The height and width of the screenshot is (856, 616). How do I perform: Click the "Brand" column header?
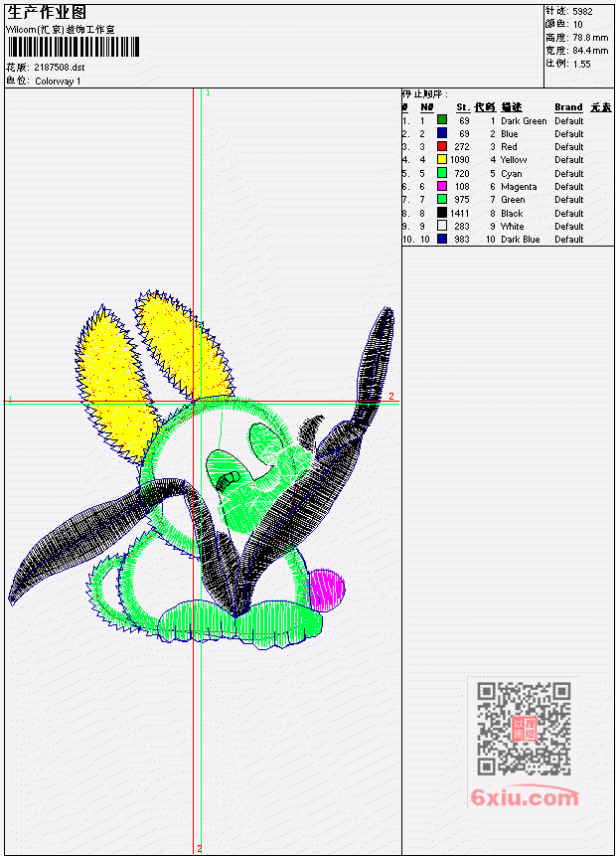point(568,107)
